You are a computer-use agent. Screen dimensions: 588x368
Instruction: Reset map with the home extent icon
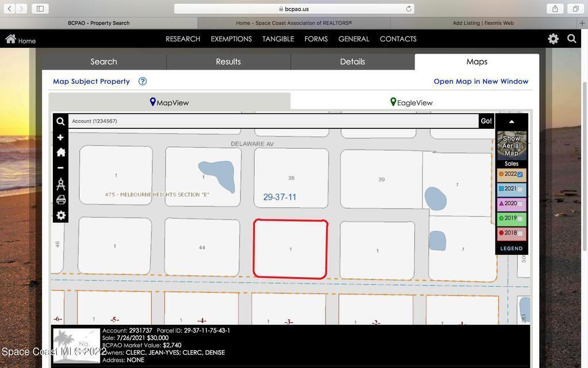[x=60, y=152]
